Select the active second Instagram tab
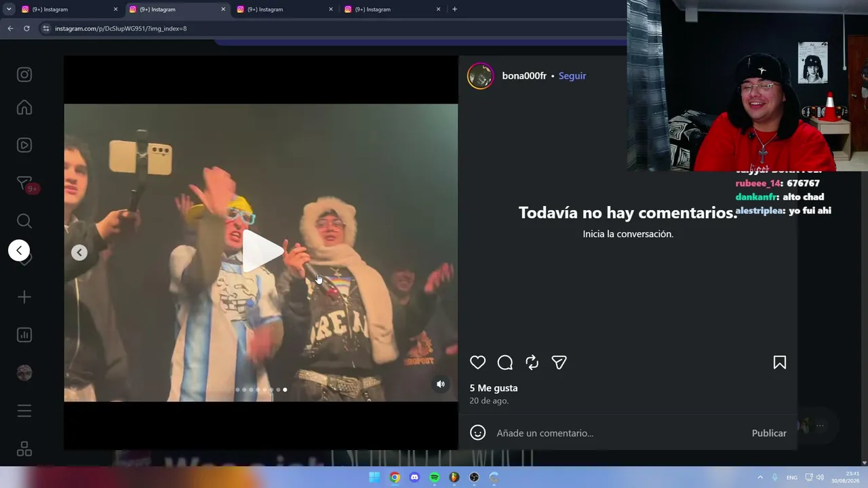Image resolution: width=868 pixels, height=488 pixels. [x=178, y=9]
